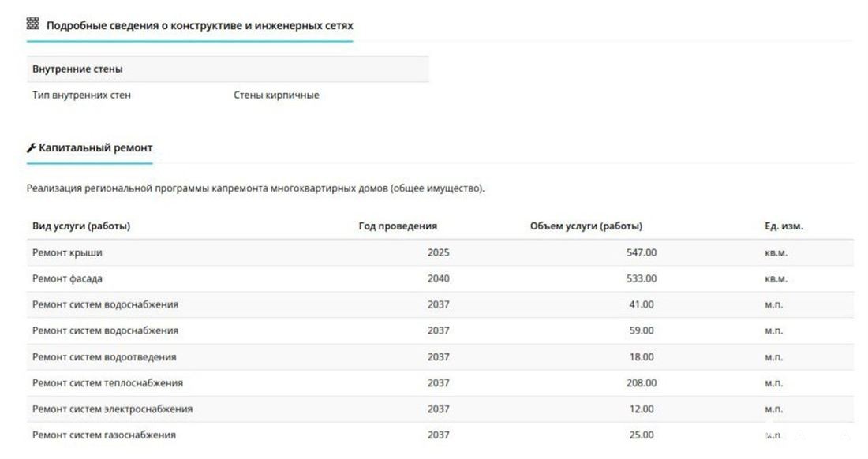The image size is (868, 459).
Task: Click the Внутренние стены group header
Action: [x=77, y=69]
